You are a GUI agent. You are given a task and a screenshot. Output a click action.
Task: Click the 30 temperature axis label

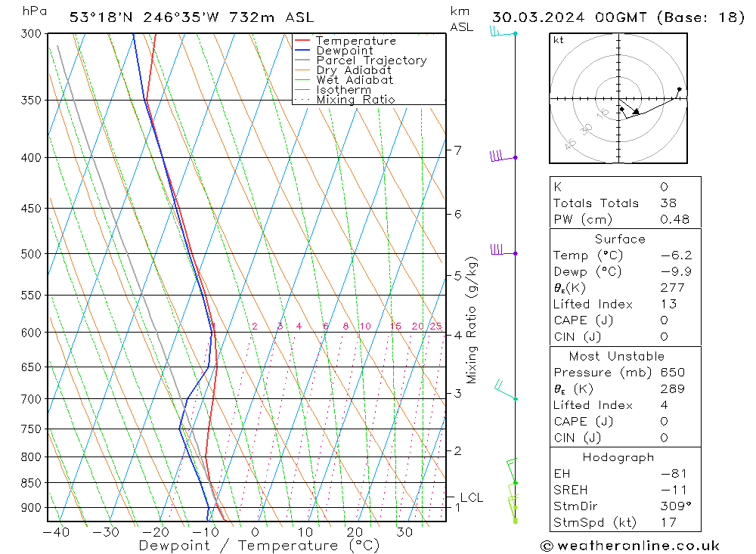tap(404, 532)
